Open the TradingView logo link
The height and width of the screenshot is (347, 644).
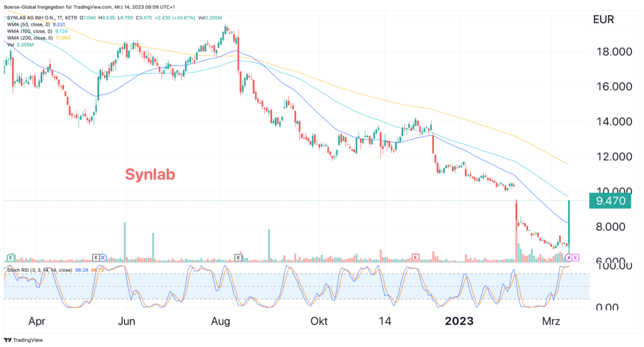[x=23, y=340]
